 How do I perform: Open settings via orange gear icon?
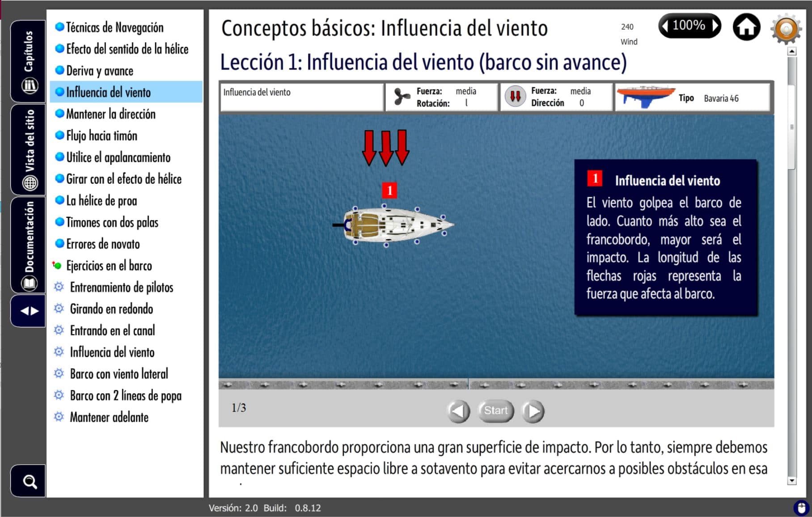coord(786,29)
